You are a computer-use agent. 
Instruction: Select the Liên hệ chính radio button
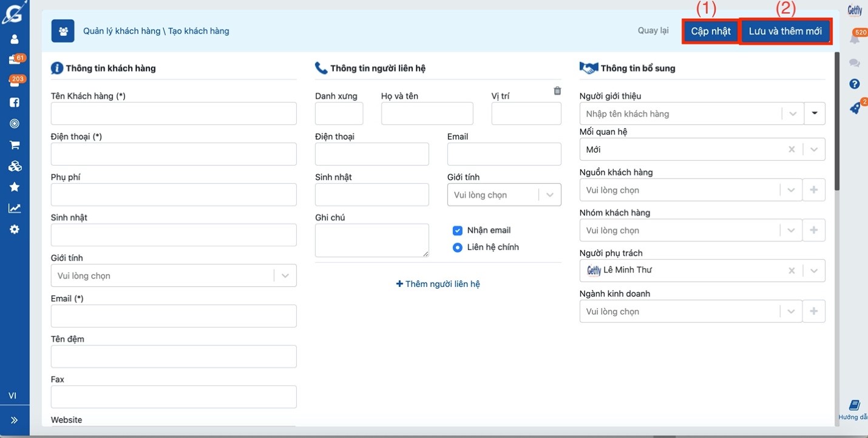pos(458,248)
